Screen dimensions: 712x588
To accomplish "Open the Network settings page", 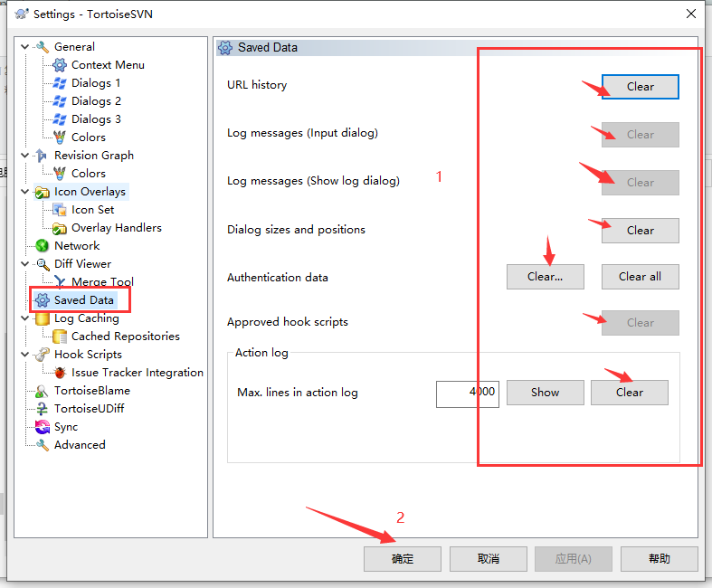I will pos(77,246).
